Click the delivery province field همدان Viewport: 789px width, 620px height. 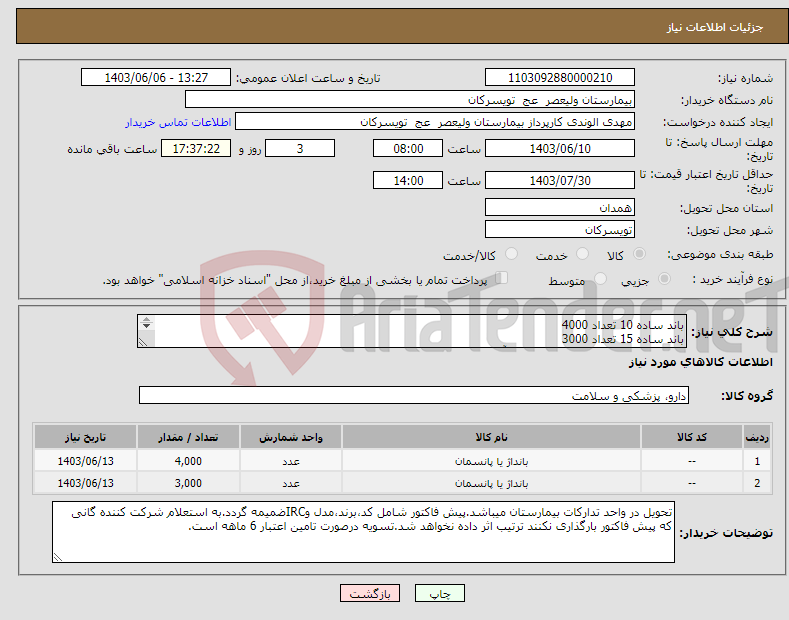560,207
